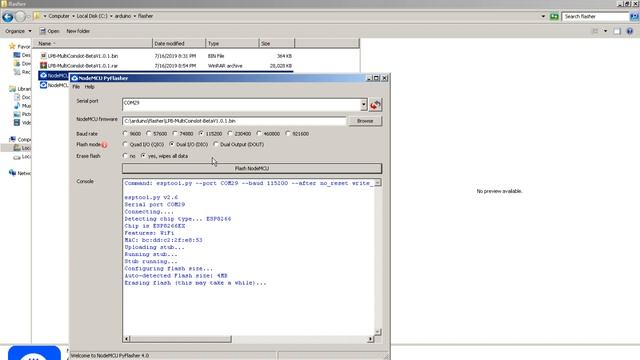Click the Computer icon in sidebar

click(x=13, y=139)
